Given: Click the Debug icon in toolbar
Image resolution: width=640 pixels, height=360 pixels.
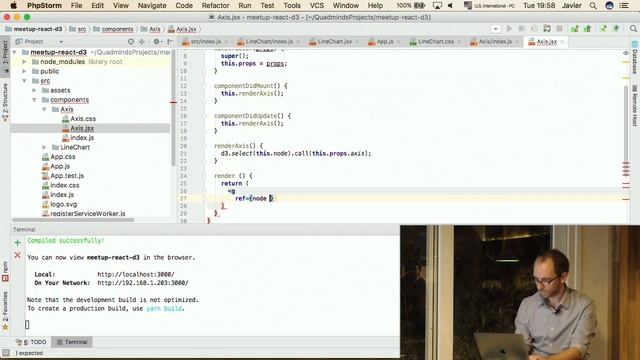Looking at the screenshot, I should click(522, 29).
